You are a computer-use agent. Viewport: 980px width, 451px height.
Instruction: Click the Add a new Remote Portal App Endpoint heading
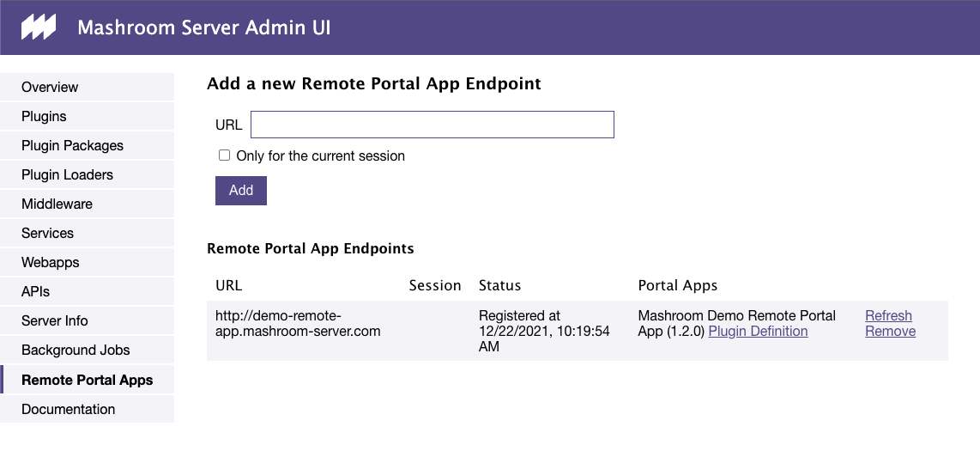(374, 84)
